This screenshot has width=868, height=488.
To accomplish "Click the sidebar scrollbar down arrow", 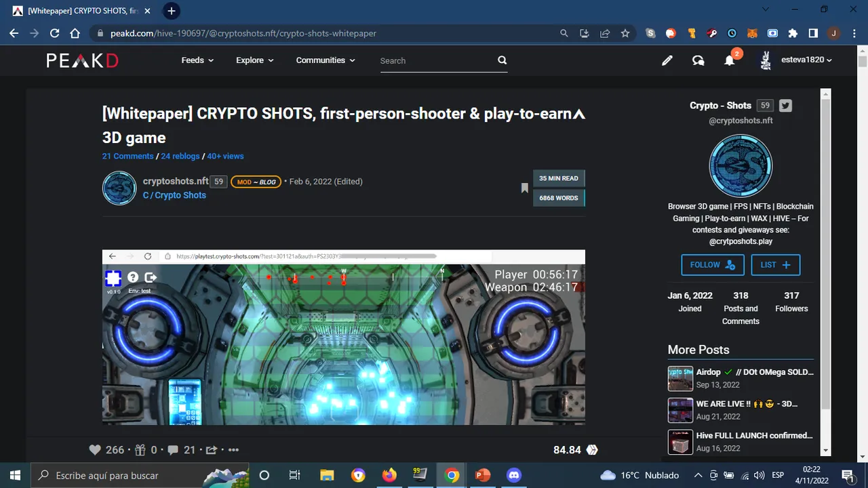I will (x=825, y=450).
